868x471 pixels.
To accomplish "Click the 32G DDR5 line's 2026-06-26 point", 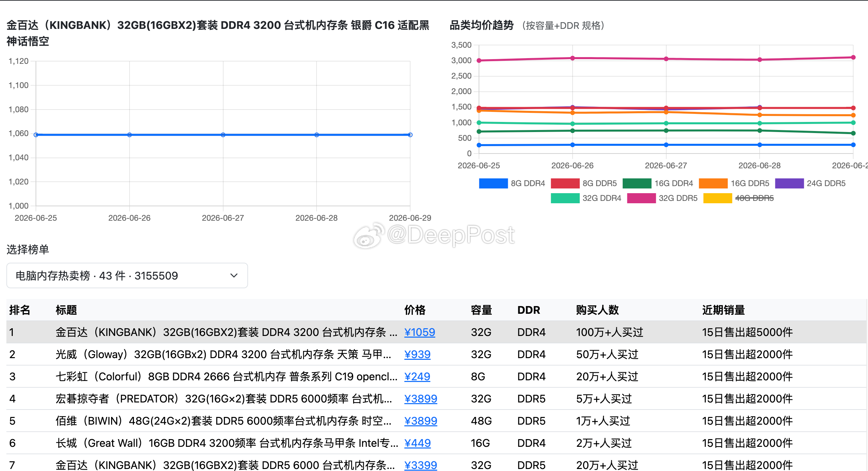I will pos(573,58).
